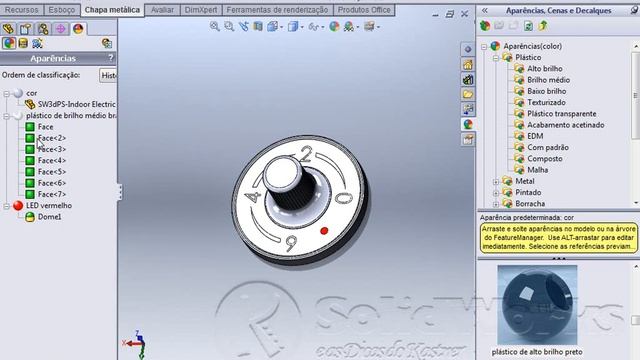Click the Section View icon
640x360 pixels.
[258, 27]
